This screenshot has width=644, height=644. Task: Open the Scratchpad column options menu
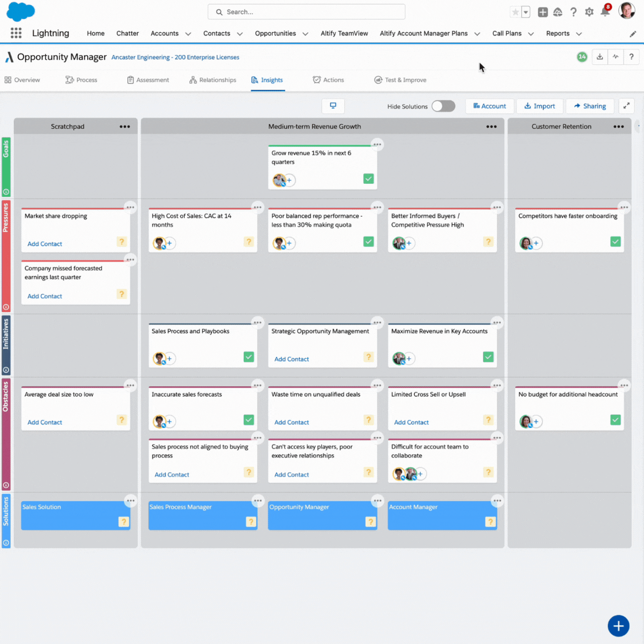[x=125, y=127]
